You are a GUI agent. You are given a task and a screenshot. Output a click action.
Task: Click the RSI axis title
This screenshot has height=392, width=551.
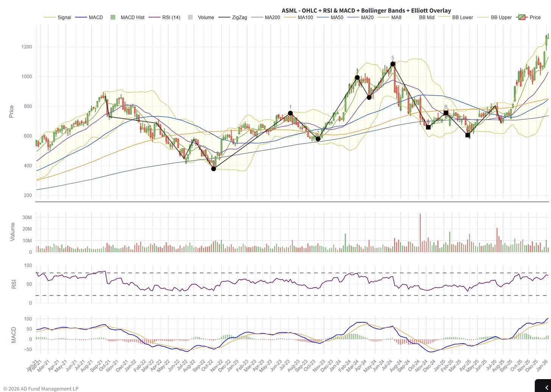[x=14, y=284]
